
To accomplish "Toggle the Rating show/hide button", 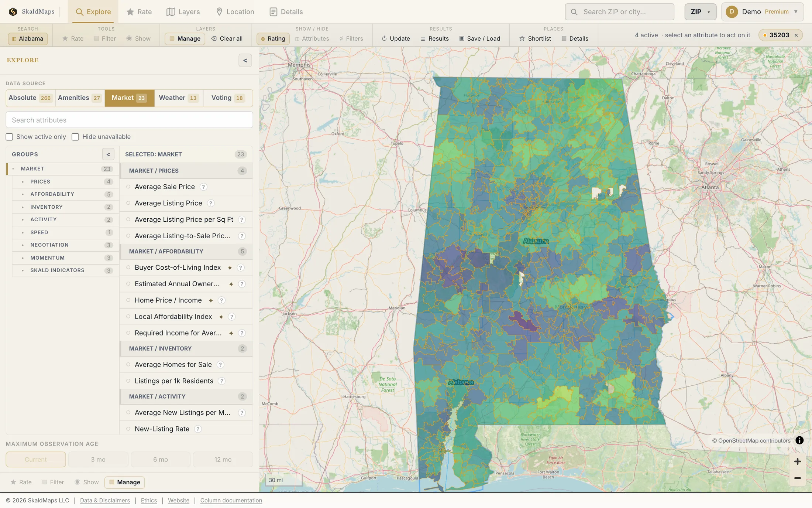I will click(x=273, y=38).
